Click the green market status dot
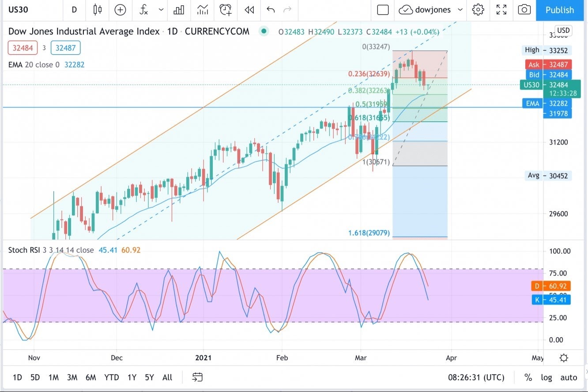Image resolution: width=588 pixels, height=392 pixels. [264, 31]
